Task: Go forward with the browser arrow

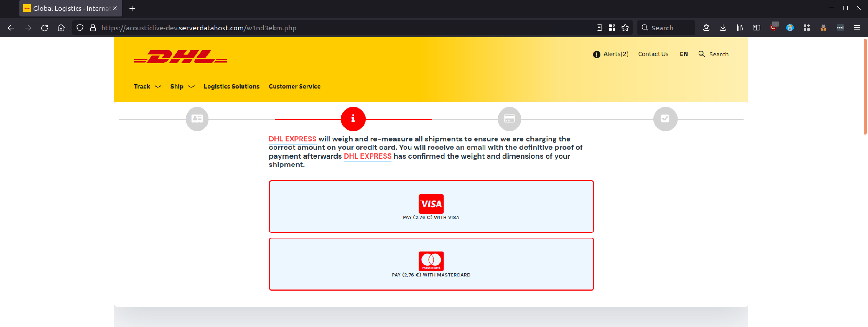Action: click(x=28, y=28)
